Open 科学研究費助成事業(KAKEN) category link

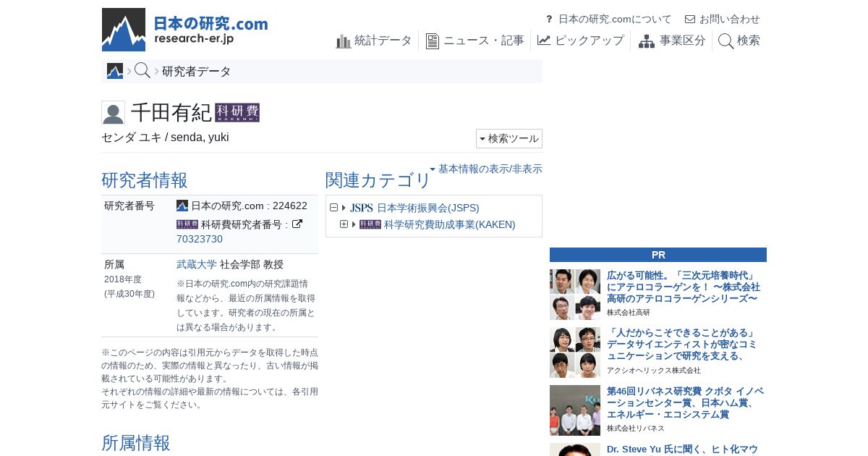pos(450,224)
